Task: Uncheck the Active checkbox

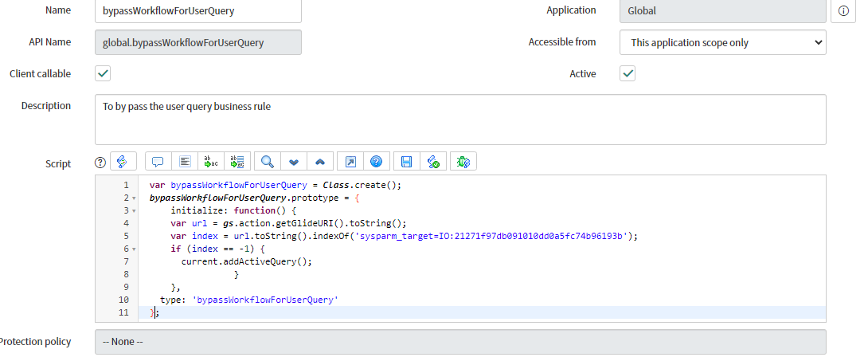Action: (x=628, y=73)
